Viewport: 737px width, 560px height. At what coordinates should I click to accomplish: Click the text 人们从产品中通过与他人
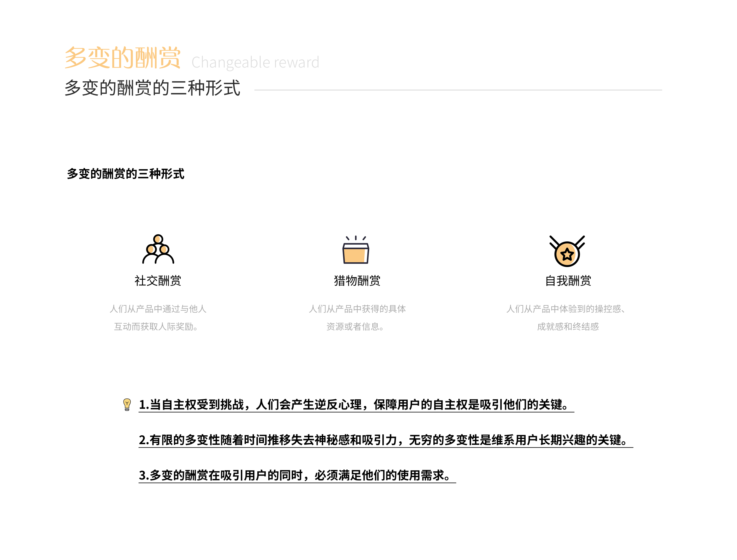[158, 309]
